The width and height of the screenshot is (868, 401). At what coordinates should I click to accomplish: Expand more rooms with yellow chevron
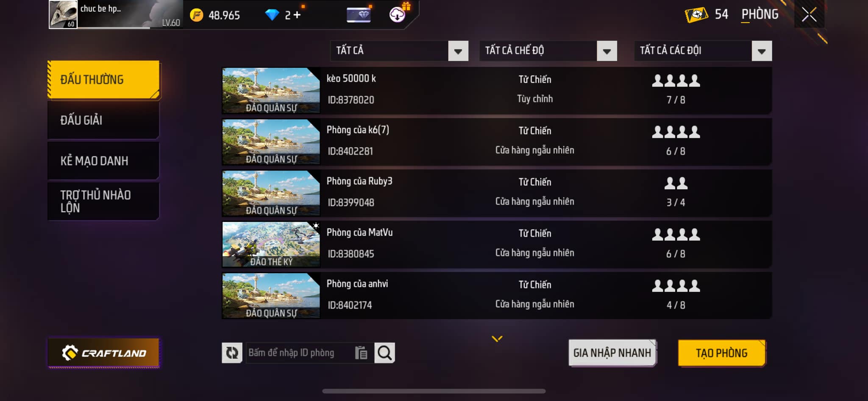coord(497,338)
